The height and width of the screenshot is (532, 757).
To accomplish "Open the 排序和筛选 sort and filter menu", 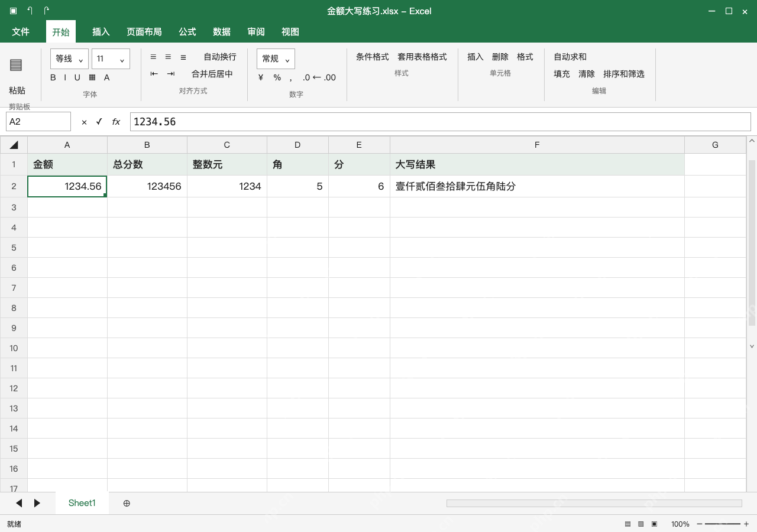I will [624, 74].
